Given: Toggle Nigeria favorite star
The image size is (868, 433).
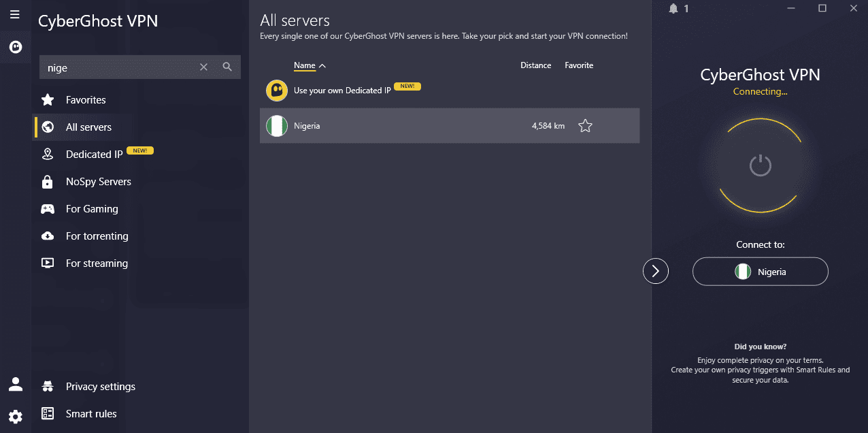Looking at the screenshot, I should coord(585,126).
